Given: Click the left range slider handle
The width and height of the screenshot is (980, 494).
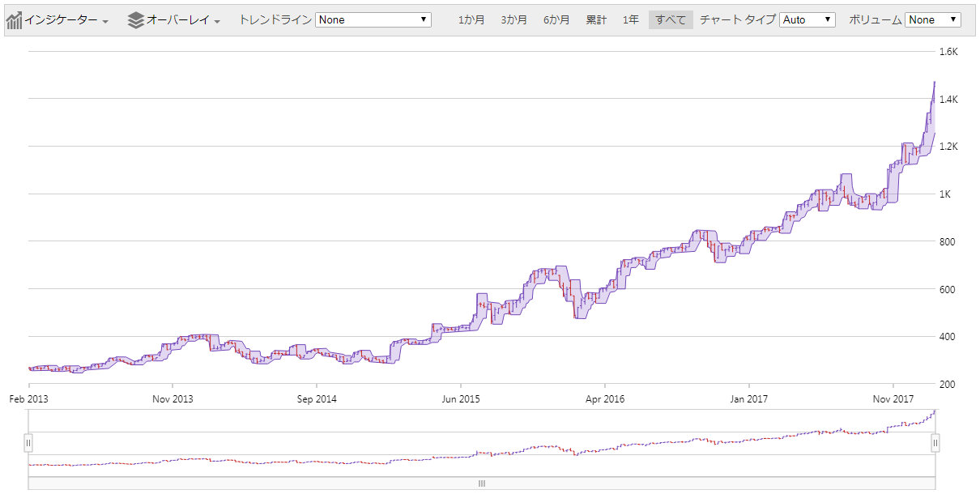Looking at the screenshot, I should pyautogui.click(x=28, y=443).
